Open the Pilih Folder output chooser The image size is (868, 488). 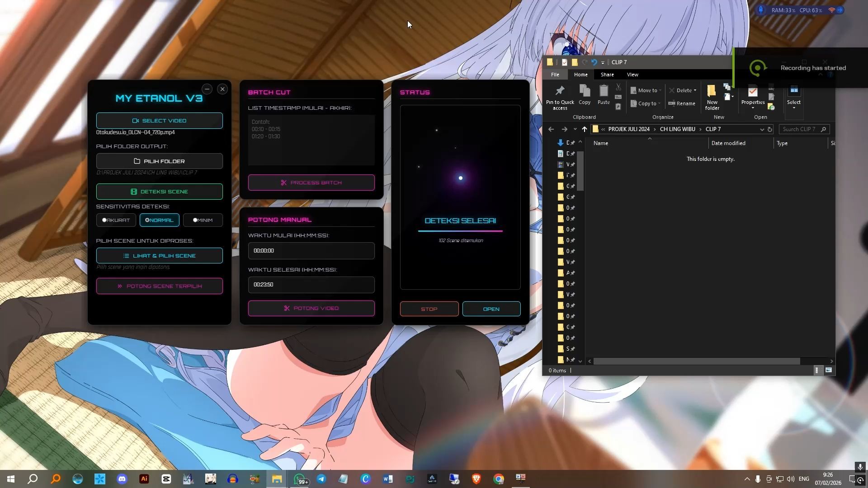click(x=159, y=161)
